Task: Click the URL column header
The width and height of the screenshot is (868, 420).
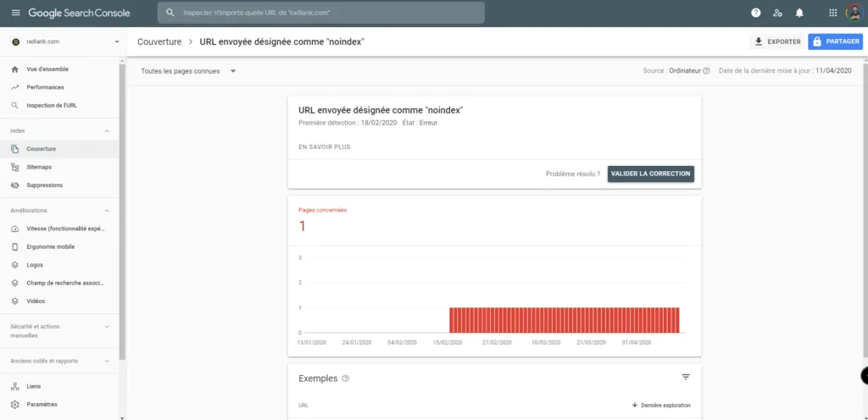Action: (303, 405)
